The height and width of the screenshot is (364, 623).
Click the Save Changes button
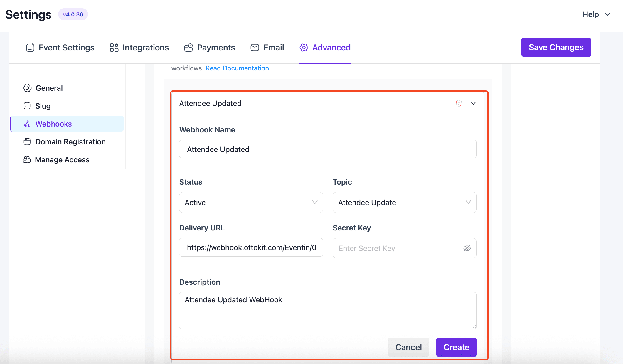click(x=556, y=47)
